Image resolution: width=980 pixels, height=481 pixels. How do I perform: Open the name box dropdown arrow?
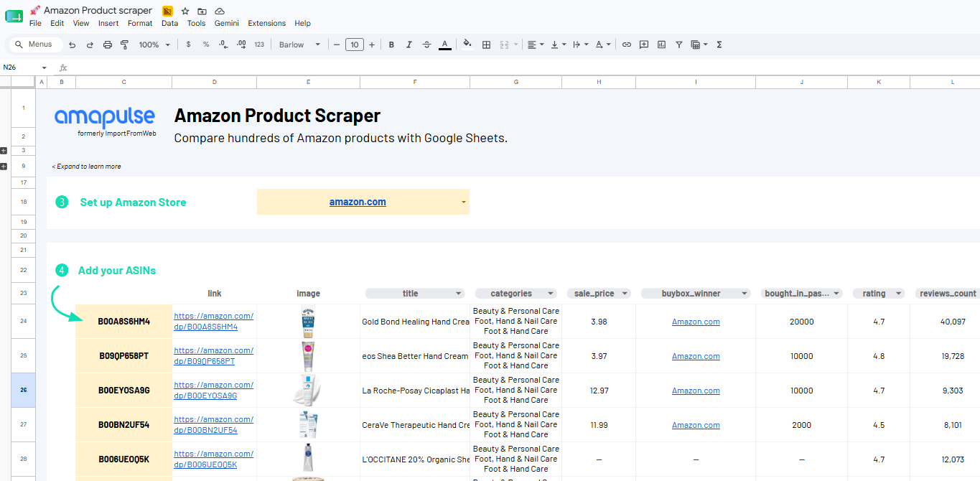[45, 67]
